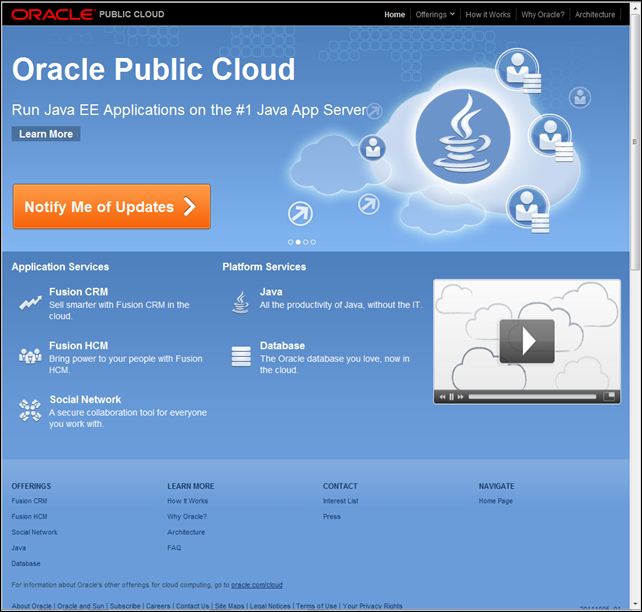Click footer Why Oracle? link

(187, 517)
